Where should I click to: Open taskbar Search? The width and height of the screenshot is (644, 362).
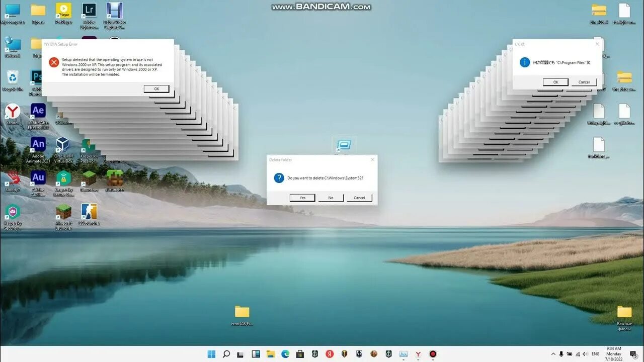226,354
